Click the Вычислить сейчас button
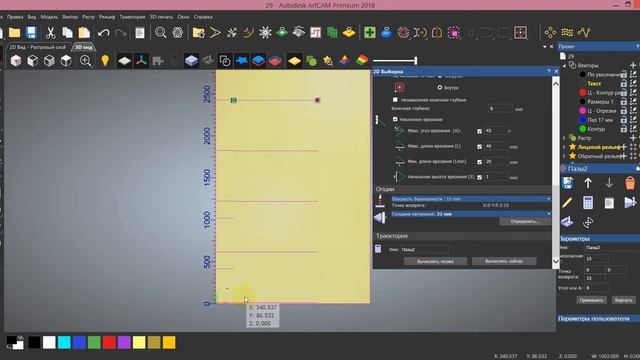The image size is (640, 360). pos(504,261)
